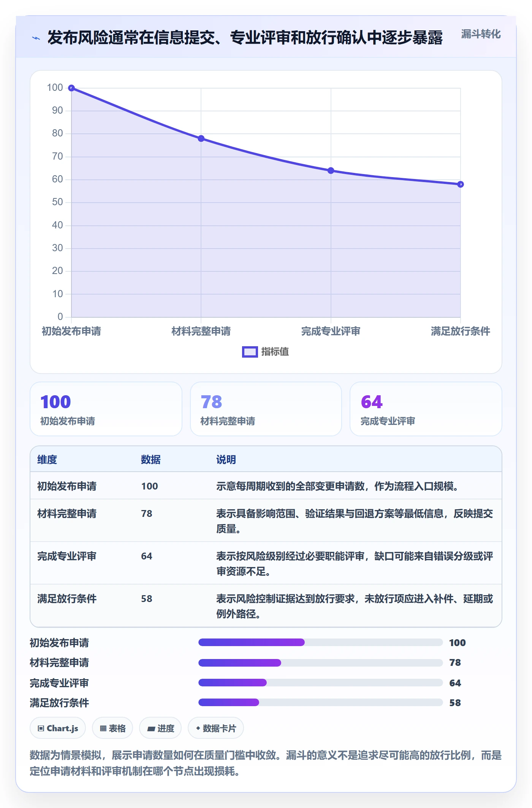The width and height of the screenshot is (532, 808).
Task: Click the y-axis label 50
Action: (x=58, y=202)
